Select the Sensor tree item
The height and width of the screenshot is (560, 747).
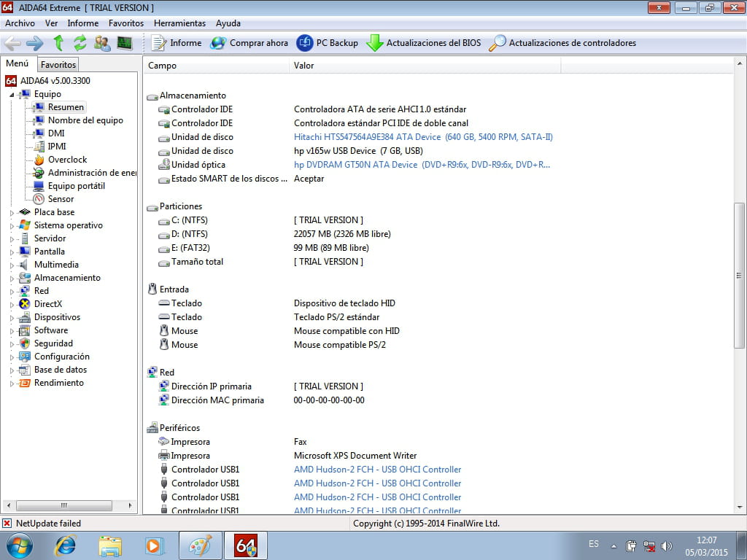coord(61,199)
